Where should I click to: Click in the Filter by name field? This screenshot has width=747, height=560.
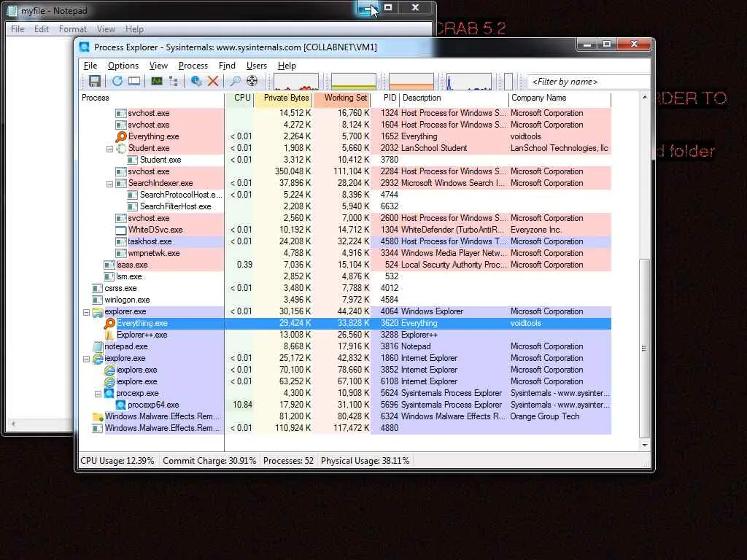(589, 82)
